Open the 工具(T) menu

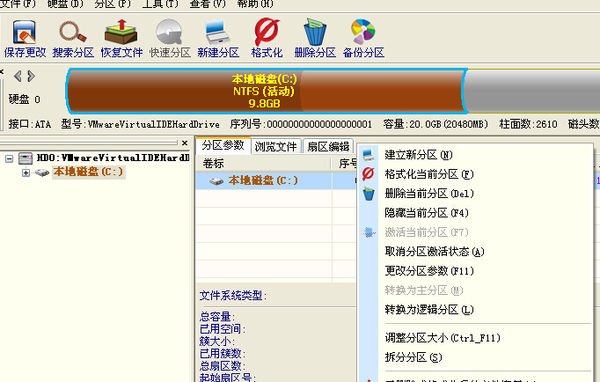coord(160,4)
